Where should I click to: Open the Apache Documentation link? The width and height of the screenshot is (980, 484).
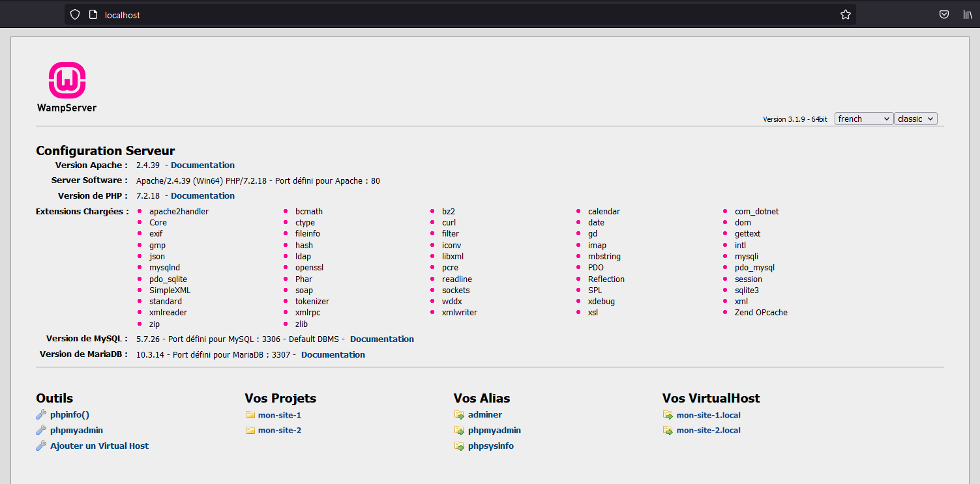pos(203,165)
